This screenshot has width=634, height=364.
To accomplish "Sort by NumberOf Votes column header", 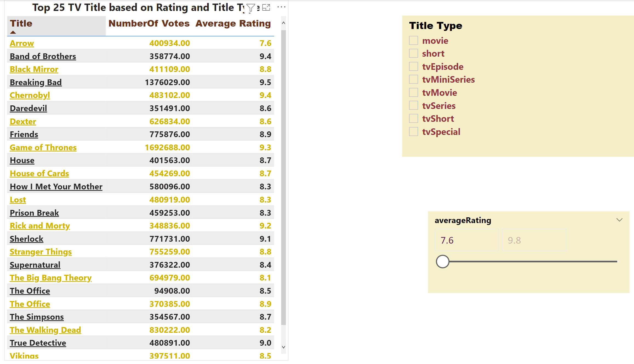I will pyautogui.click(x=149, y=24).
